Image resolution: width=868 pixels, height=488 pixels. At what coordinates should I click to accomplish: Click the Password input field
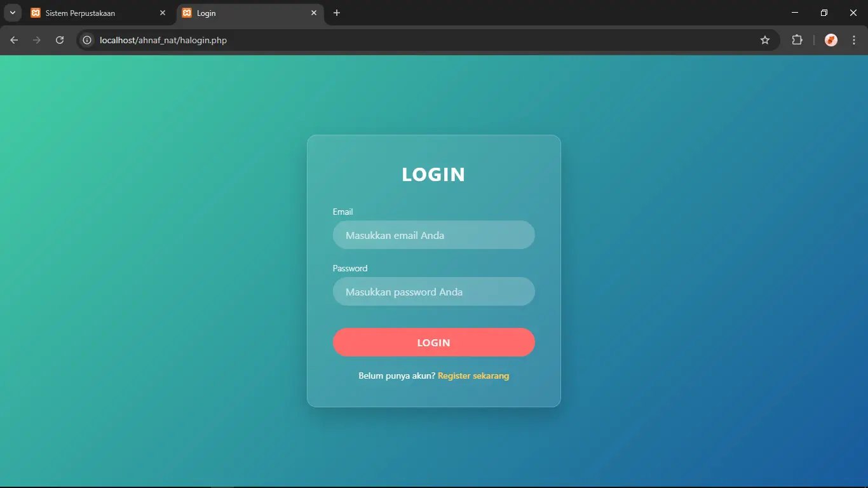(434, 292)
